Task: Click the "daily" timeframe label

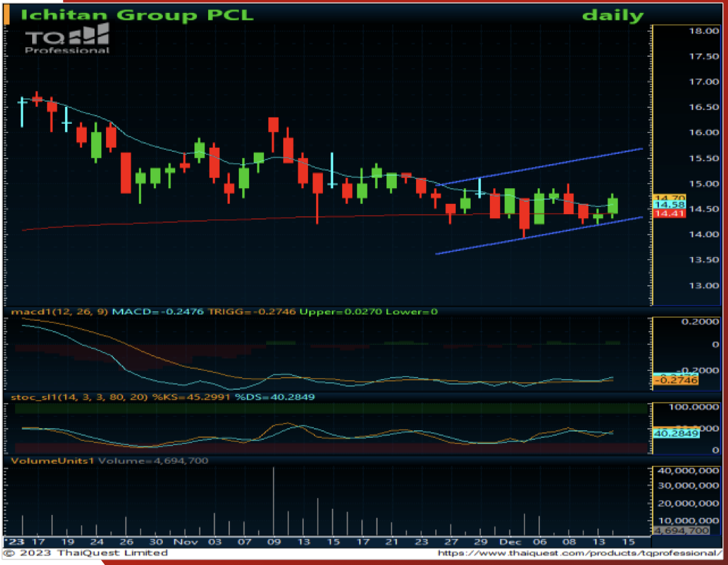Action: [x=613, y=15]
